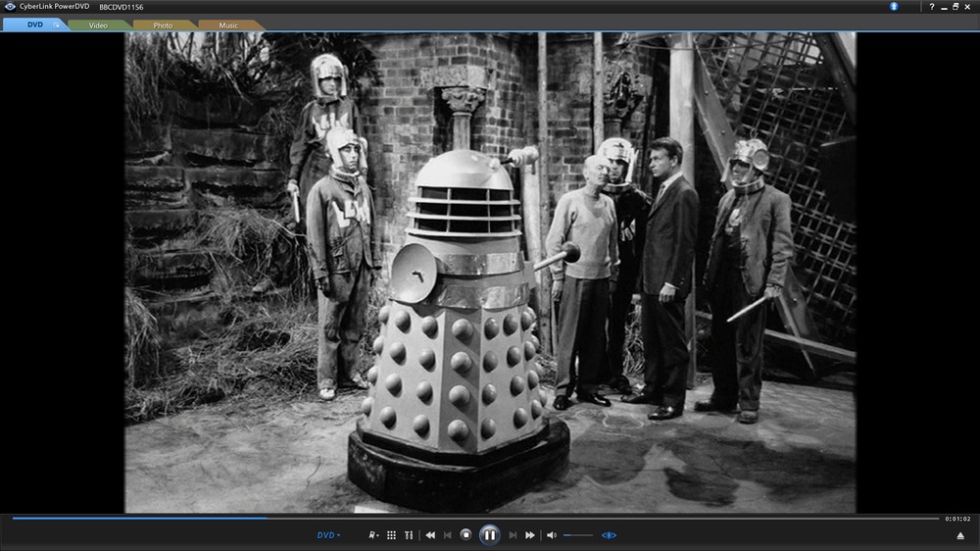Open the Music tab
980x551 pixels.
(x=228, y=25)
